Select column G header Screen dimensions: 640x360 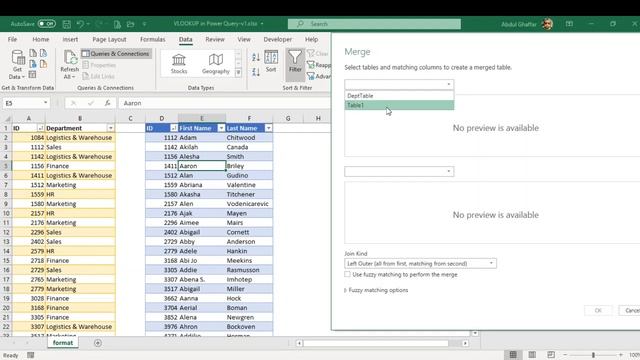point(288,118)
